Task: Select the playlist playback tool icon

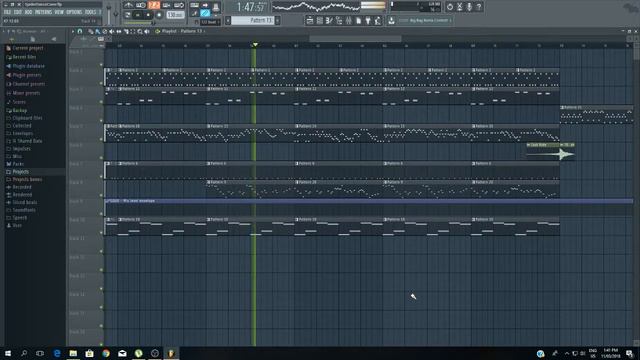Action: 147,31
